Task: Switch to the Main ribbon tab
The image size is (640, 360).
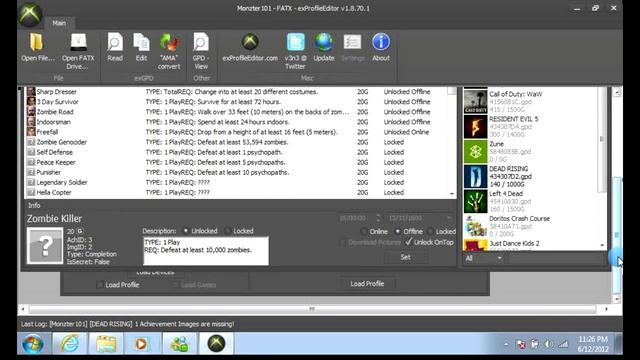Action: [x=59, y=23]
